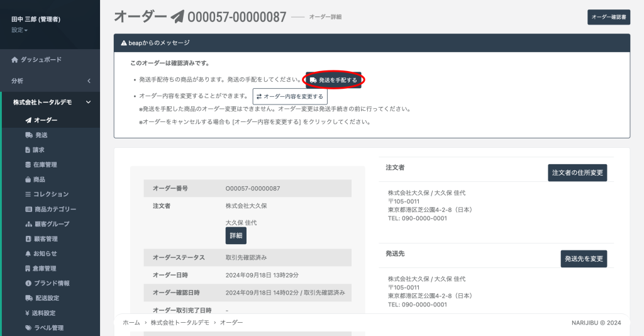Click the コレクション list icon
644x336 pixels.
click(28, 194)
